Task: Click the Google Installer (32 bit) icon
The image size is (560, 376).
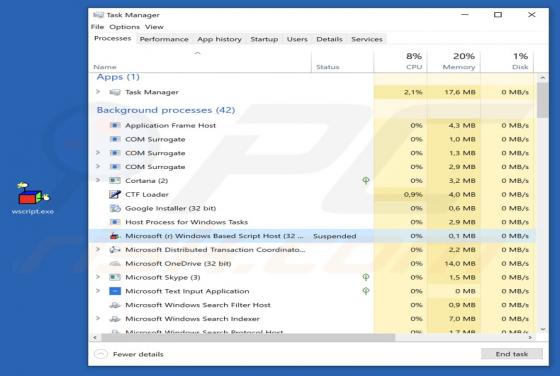Action: pos(115,208)
